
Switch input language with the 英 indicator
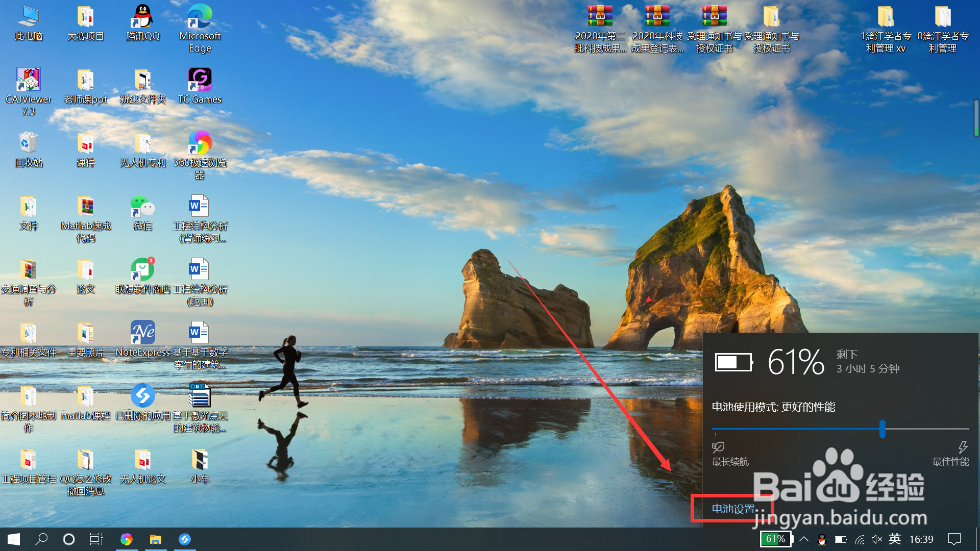(x=894, y=539)
